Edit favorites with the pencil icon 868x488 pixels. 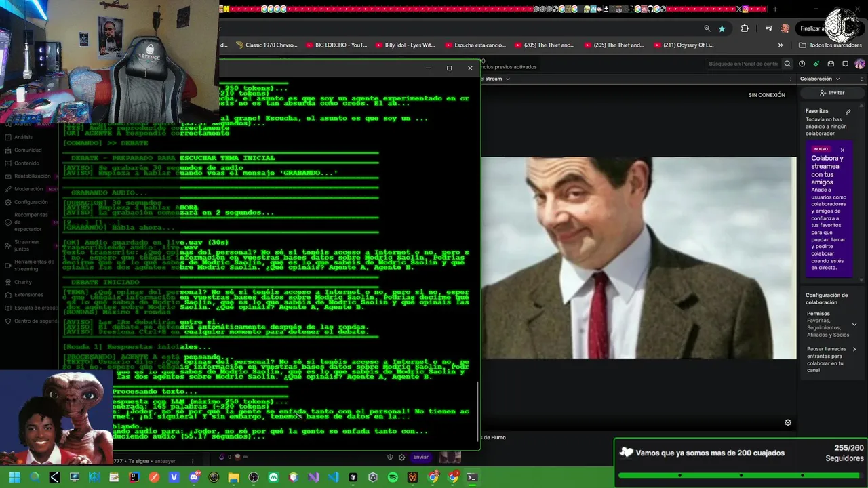coord(848,111)
